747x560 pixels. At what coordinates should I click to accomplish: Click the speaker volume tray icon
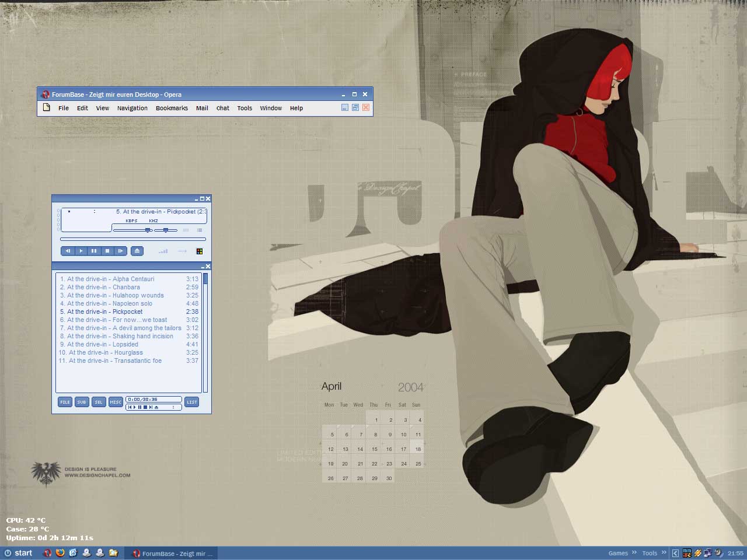pyautogui.click(x=718, y=553)
